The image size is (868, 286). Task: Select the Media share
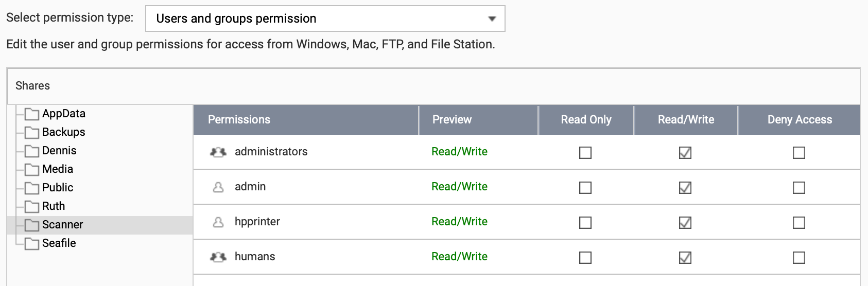(58, 169)
